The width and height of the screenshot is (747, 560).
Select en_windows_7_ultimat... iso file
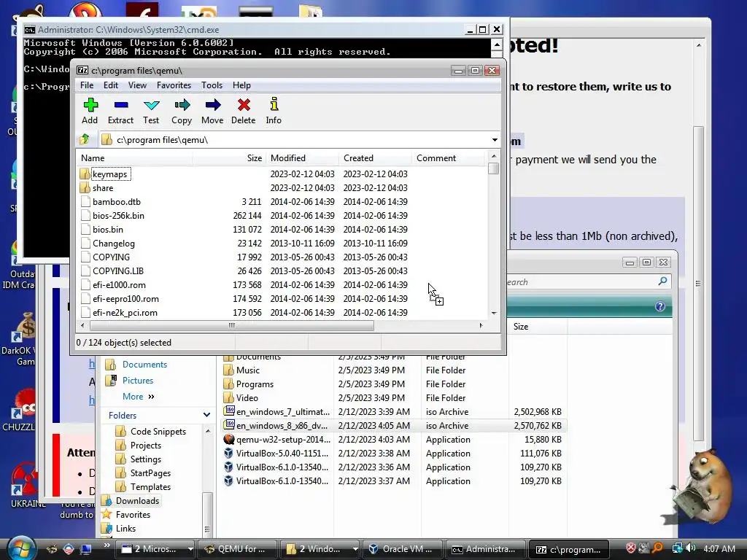tap(282, 411)
